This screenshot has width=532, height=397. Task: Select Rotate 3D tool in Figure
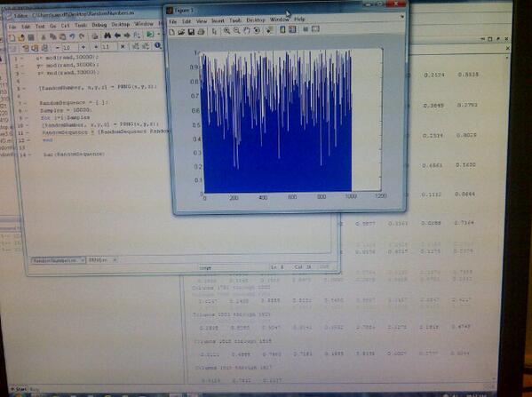pyautogui.click(x=257, y=30)
